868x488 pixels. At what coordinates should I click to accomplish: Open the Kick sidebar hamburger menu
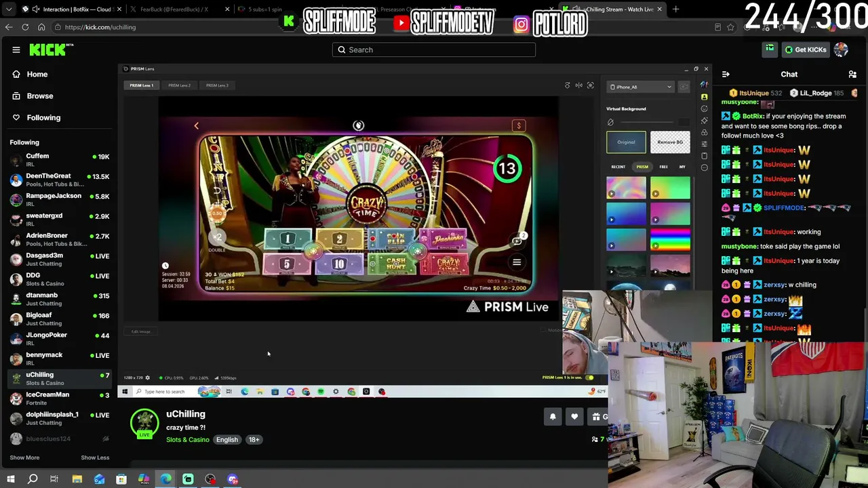16,49
